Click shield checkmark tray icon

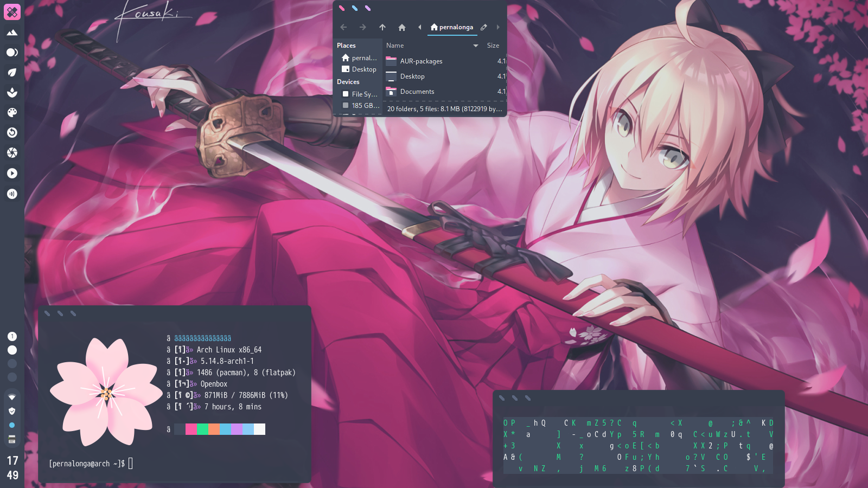click(x=12, y=411)
